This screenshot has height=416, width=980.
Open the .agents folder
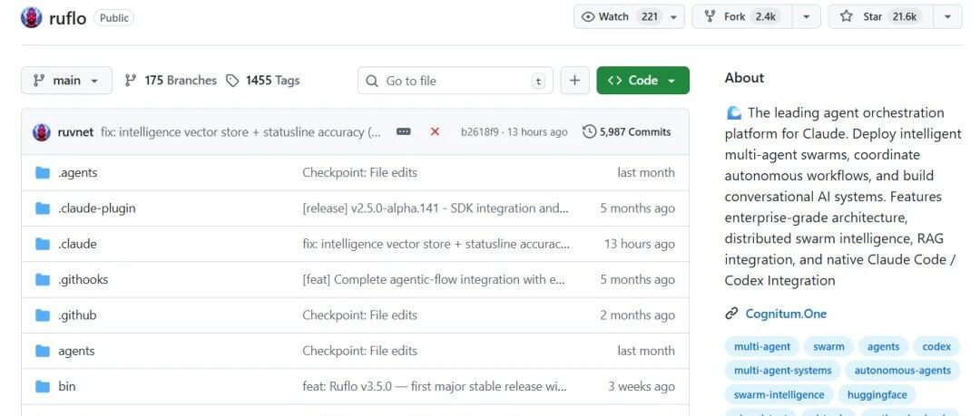point(77,172)
